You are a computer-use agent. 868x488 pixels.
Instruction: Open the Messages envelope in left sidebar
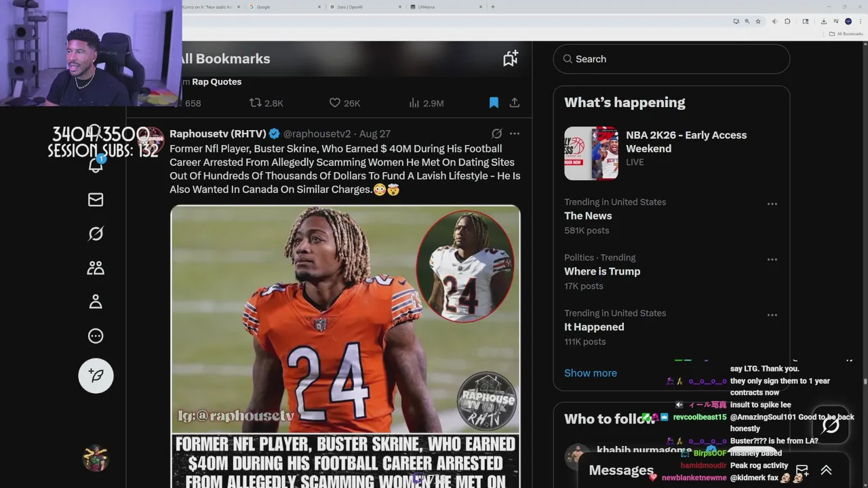[96, 199]
